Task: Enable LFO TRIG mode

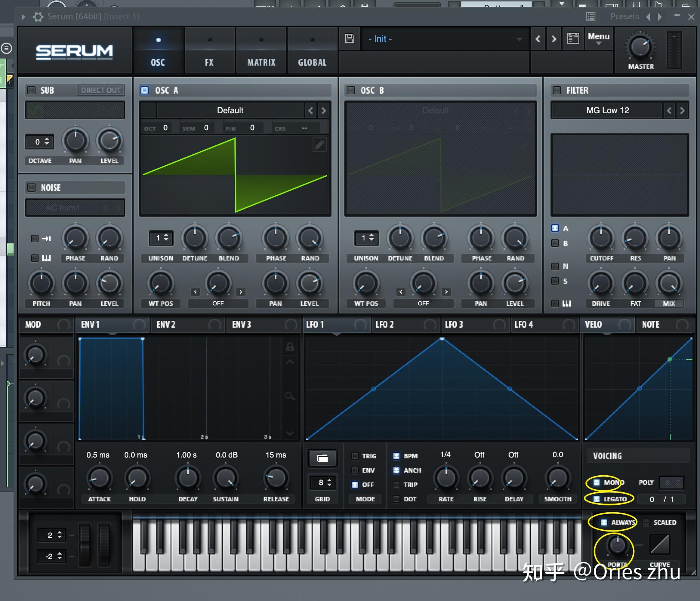Action: (x=355, y=456)
